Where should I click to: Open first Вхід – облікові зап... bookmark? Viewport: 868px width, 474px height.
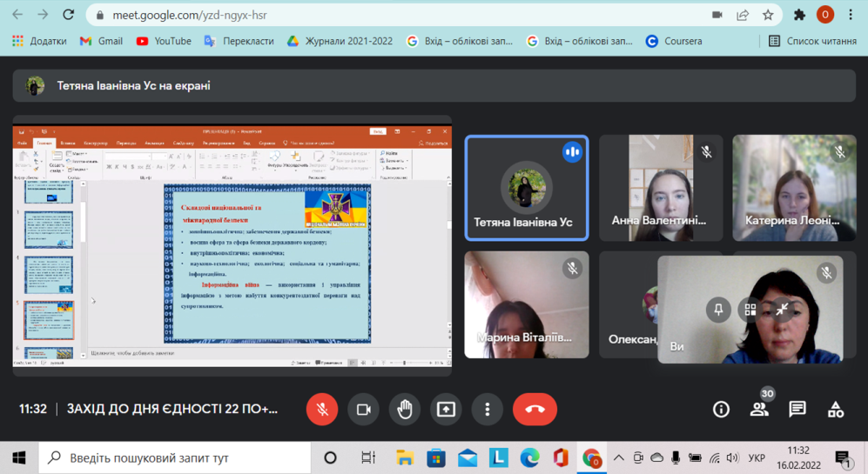[460, 41]
